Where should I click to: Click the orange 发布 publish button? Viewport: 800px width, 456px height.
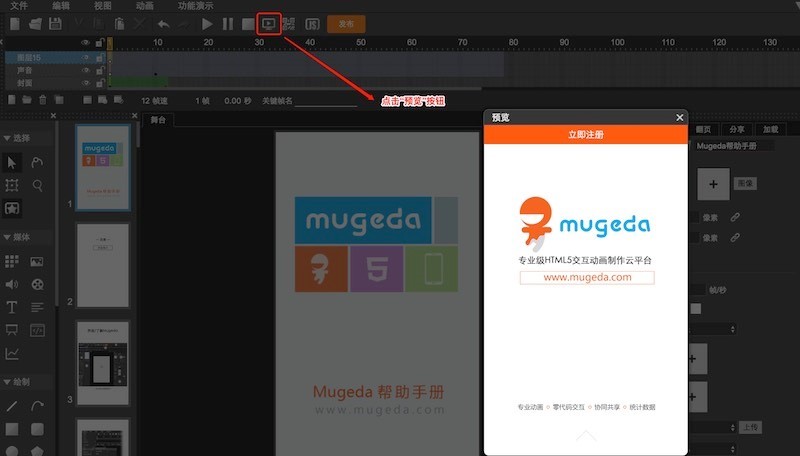[346, 23]
